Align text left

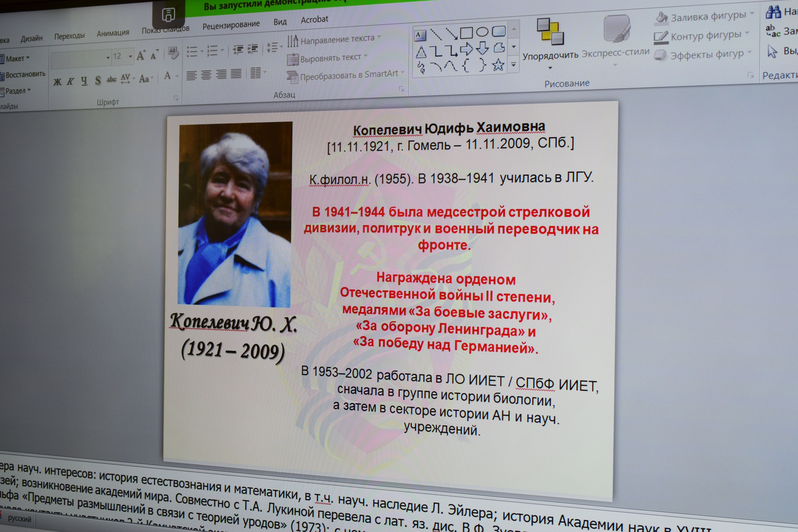pos(191,75)
